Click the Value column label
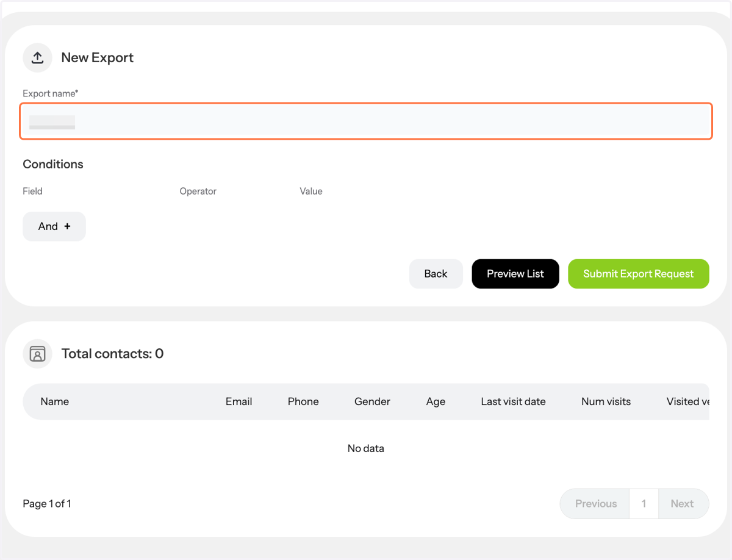 click(x=311, y=191)
